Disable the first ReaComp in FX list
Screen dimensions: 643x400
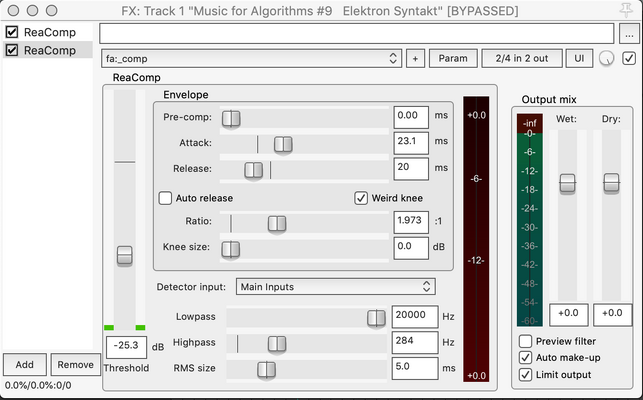[x=12, y=32]
